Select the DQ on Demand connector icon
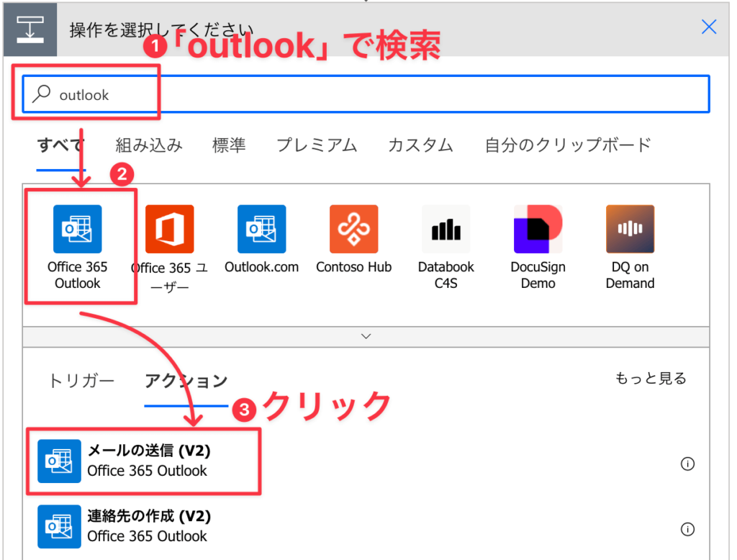 630,229
